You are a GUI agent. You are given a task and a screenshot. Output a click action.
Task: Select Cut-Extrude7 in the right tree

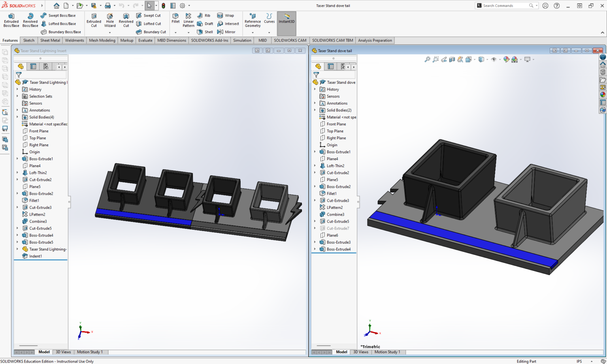tap(337, 228)
